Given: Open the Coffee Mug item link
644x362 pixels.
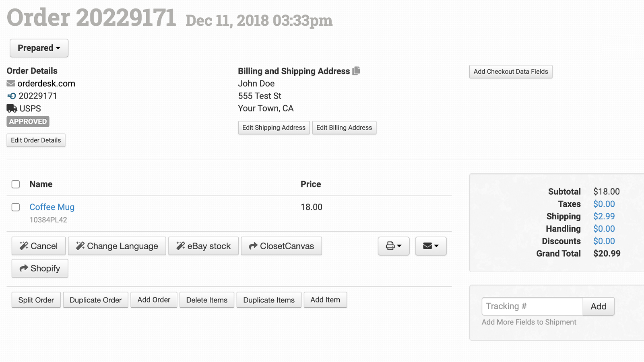Looking at the screenshot, I should (52, 207).
